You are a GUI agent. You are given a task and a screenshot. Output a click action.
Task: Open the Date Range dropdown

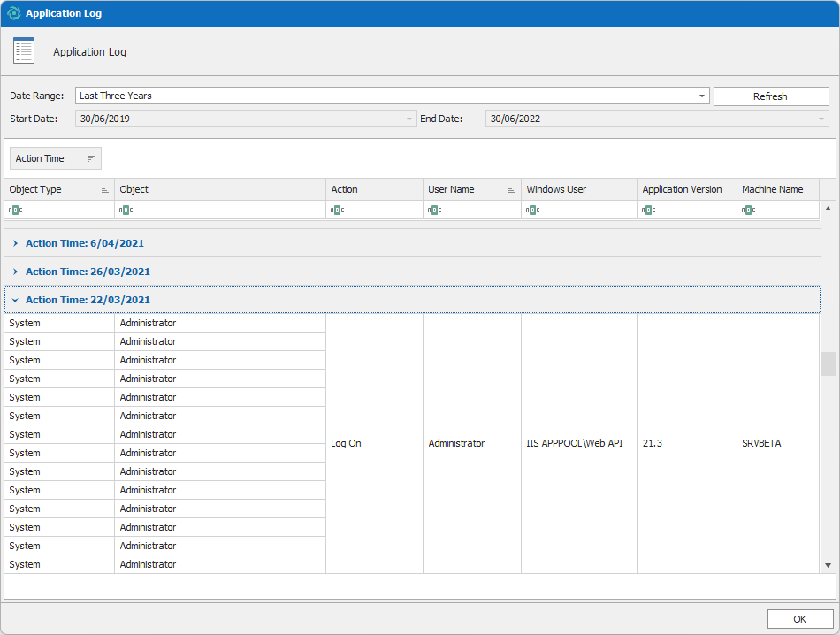tap(701, 96)
